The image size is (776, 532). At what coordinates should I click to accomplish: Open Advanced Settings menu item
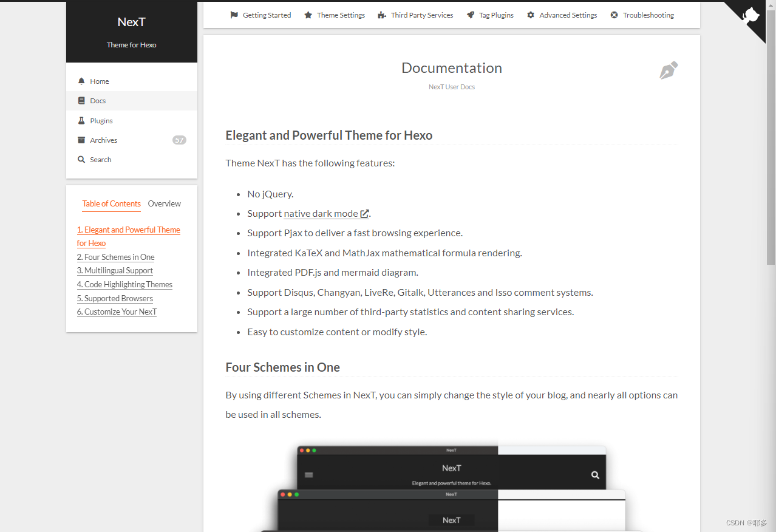pyautogui.click(x=562, y=15)
